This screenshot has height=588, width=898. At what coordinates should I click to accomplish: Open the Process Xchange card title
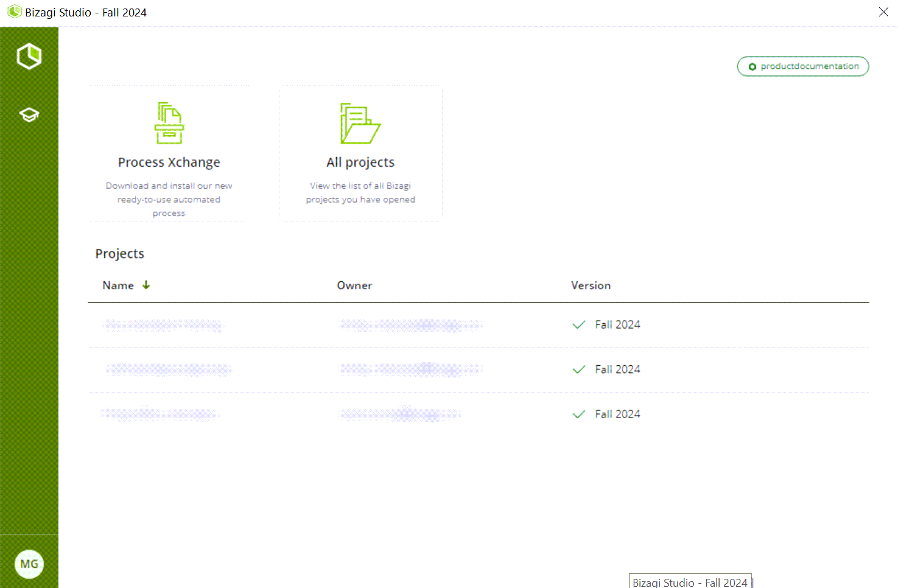169,163
